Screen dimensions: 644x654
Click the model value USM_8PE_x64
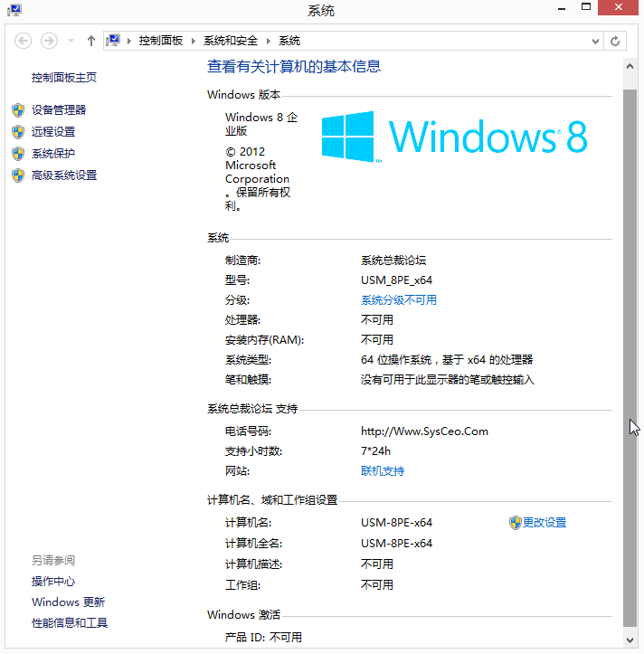pos(396,280)
